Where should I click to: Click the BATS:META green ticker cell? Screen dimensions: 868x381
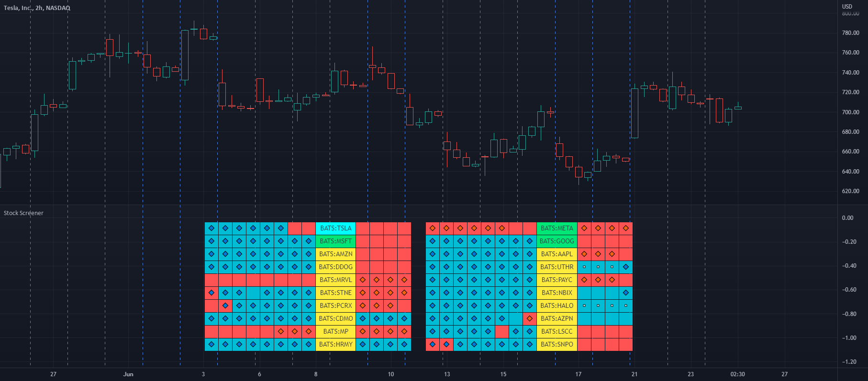[x=557, y=229]
